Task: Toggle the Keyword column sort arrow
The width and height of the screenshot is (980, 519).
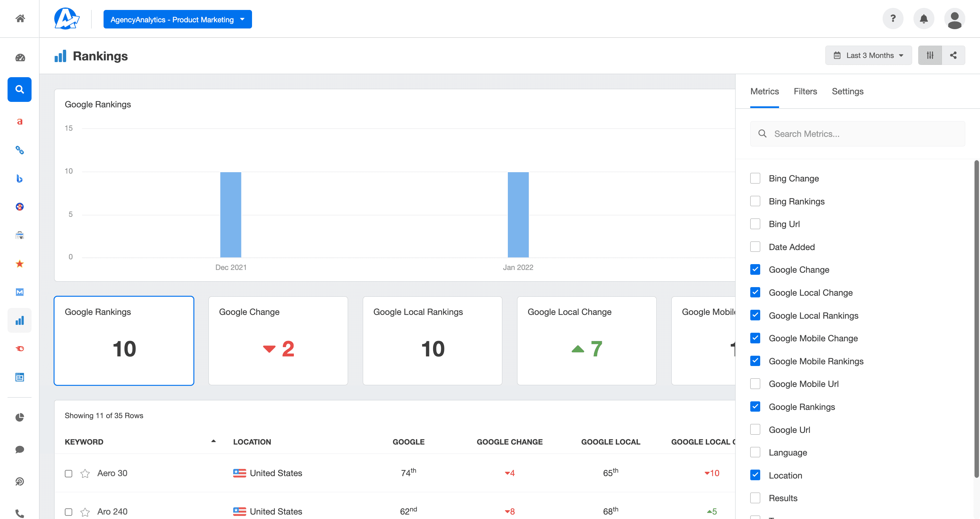Action: click(213, 441)
